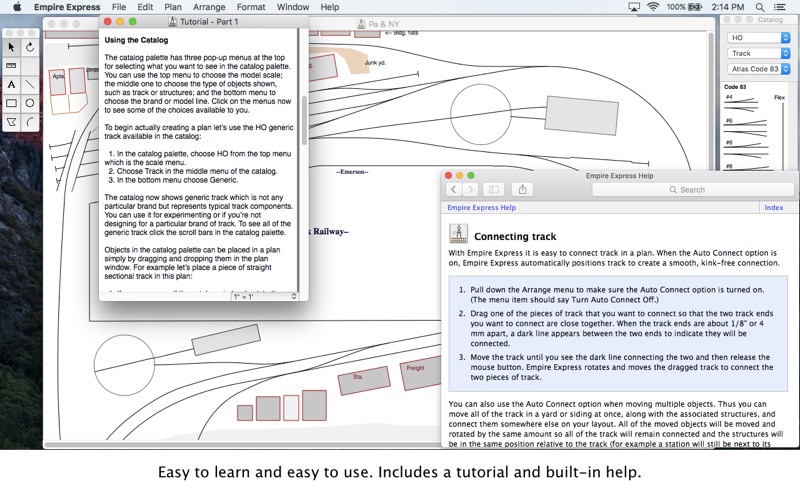
Task: Select the lower-left turntable circle in plan
Action: click(x=124, y=365)
